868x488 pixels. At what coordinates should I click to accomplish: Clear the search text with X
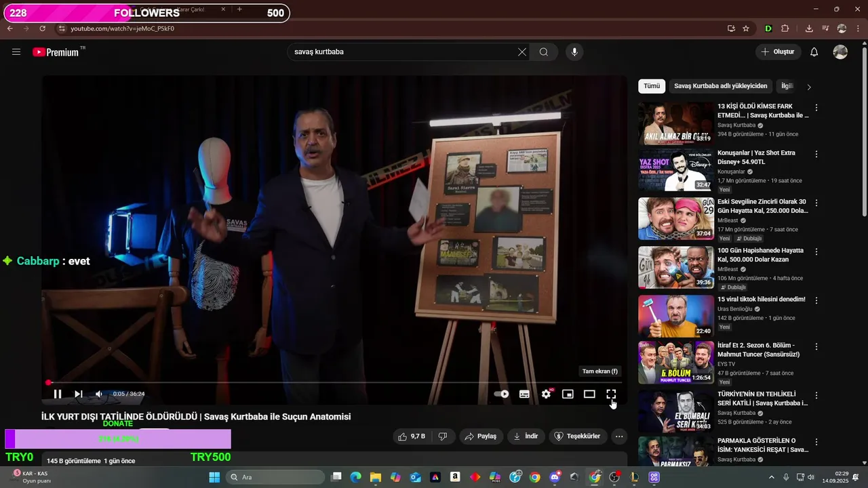click(522, 52)
